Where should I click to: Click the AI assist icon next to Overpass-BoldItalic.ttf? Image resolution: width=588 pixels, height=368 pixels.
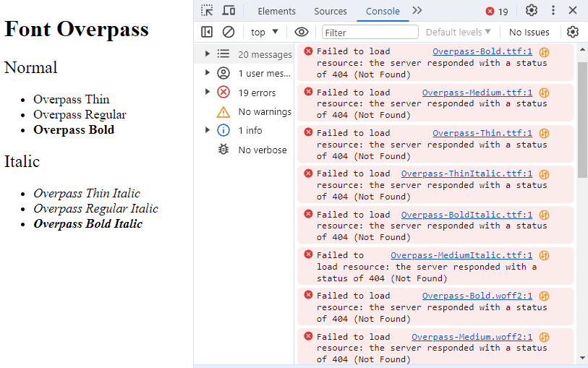click(x=544, y=215)
